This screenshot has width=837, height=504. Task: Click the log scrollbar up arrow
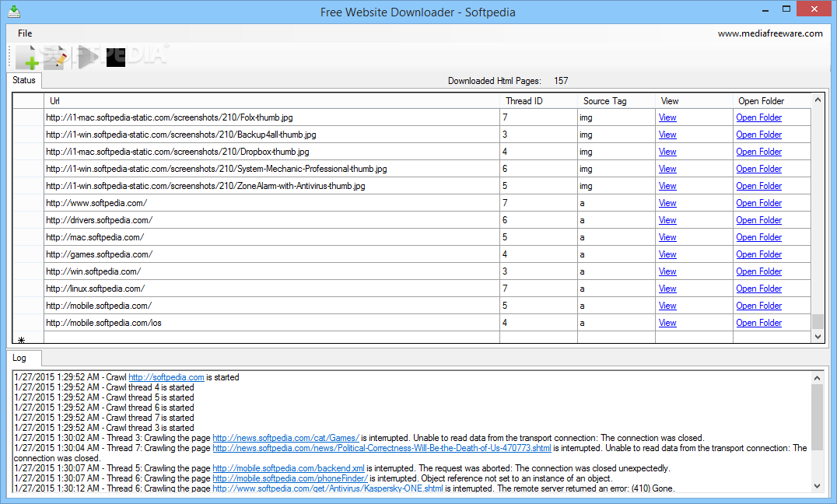pyautogui.click(x=817, y=378)
